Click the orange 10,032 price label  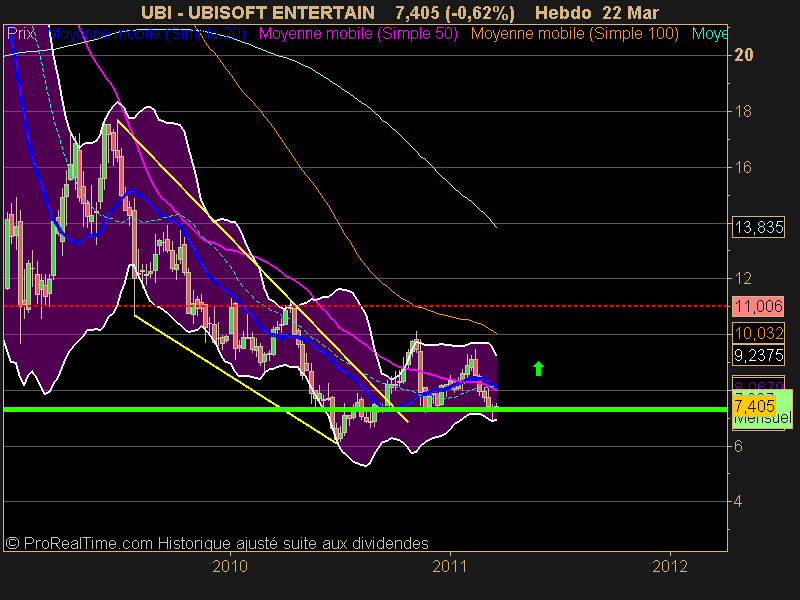point(759,333)
